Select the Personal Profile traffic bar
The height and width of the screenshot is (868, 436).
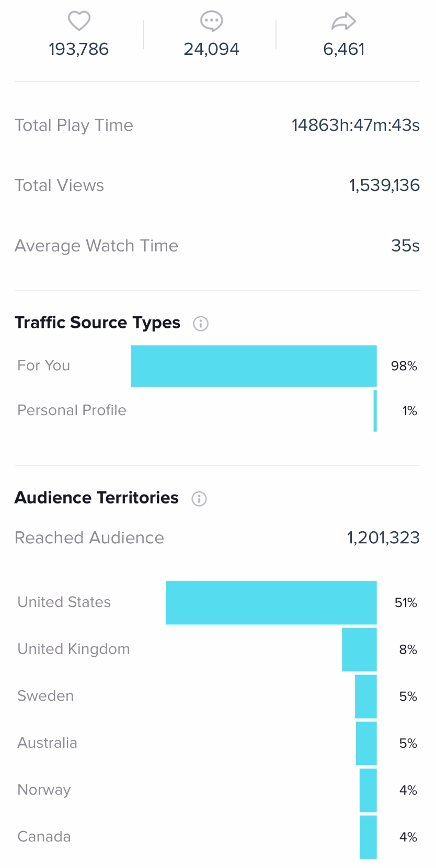pos(375,410)
